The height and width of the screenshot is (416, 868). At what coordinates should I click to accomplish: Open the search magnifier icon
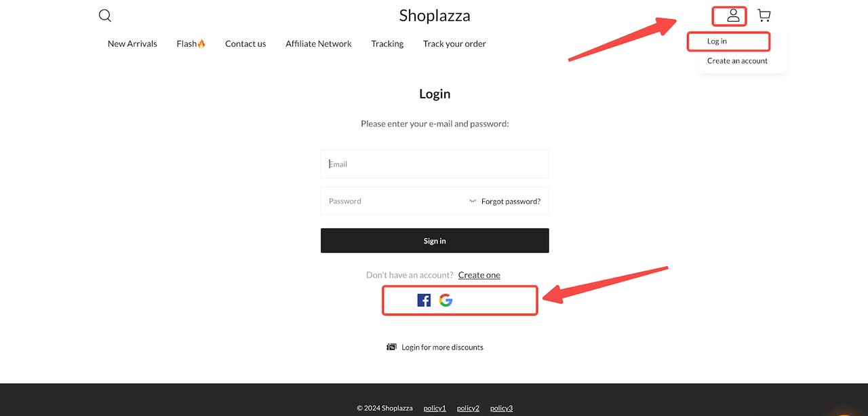pyautogui.click(x=104, y=16)
